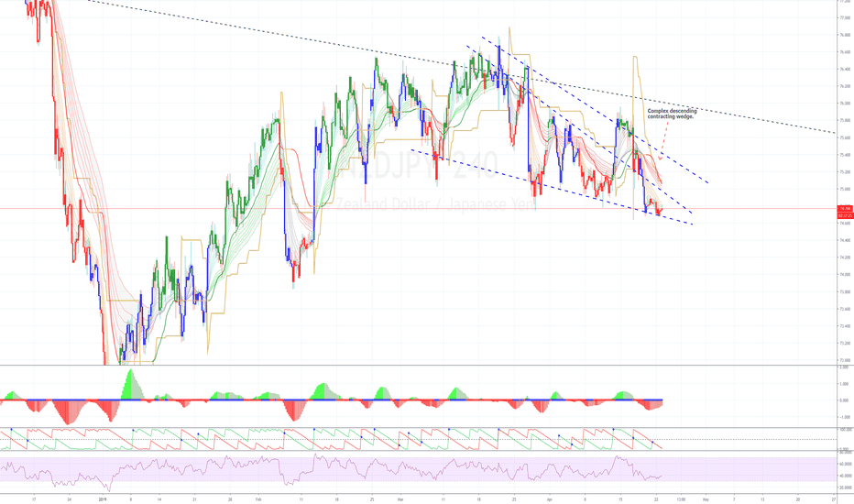Click the 15 date label on time axis
Viewport: 854px width, 504px height.
[x=620, y=499]
